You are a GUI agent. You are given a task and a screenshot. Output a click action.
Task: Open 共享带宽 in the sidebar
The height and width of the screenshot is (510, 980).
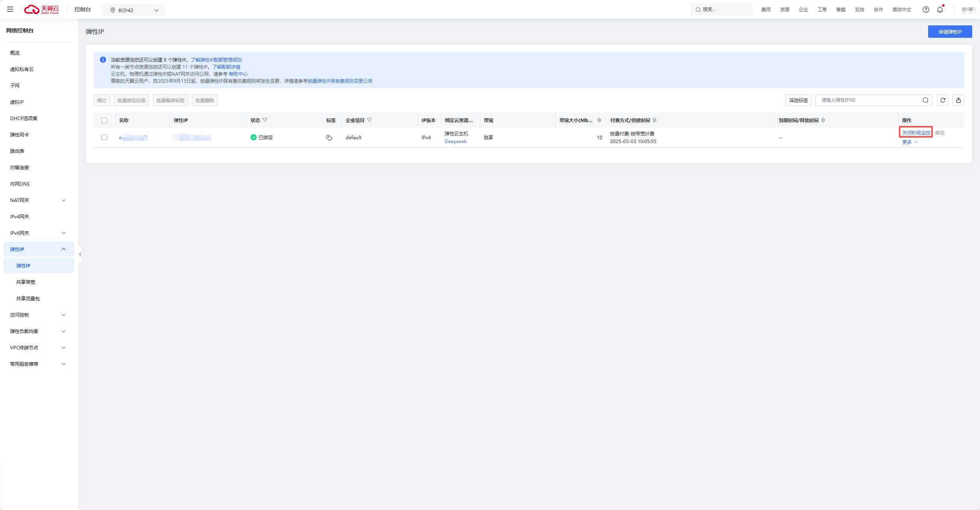pos(26,282)
